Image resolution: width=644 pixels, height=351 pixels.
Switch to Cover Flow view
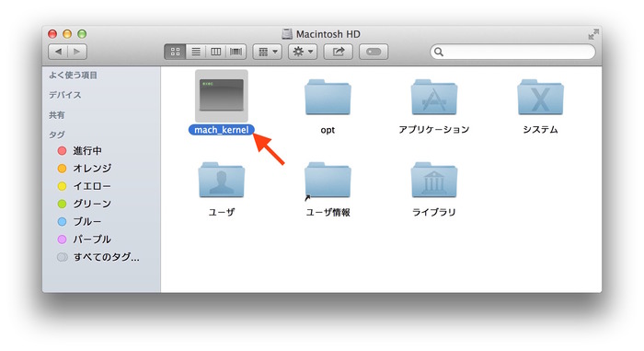(x=236, y=52)
